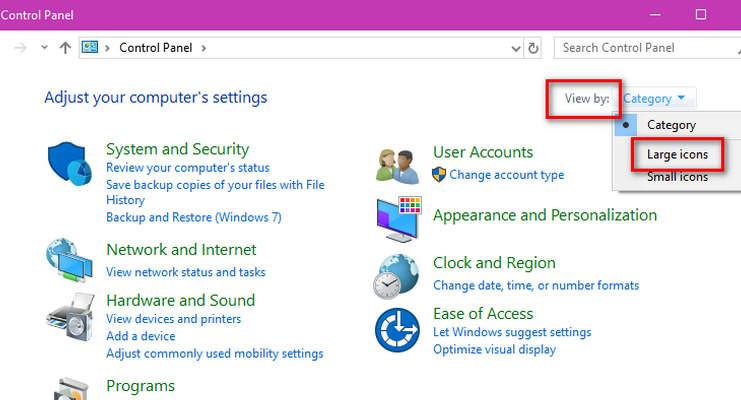
Task: Click the up arrow navigation icon
Action: click(65, 48)
